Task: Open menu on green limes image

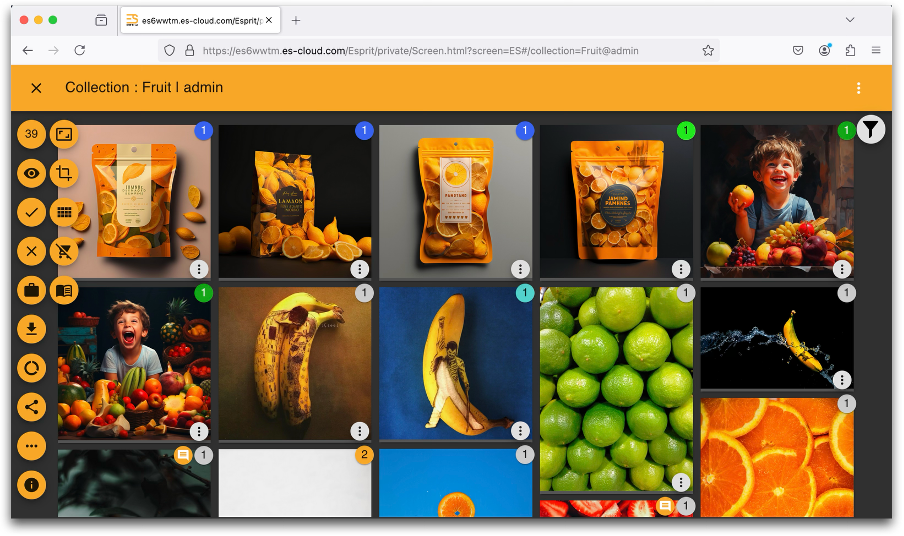Action: [681, 482]
